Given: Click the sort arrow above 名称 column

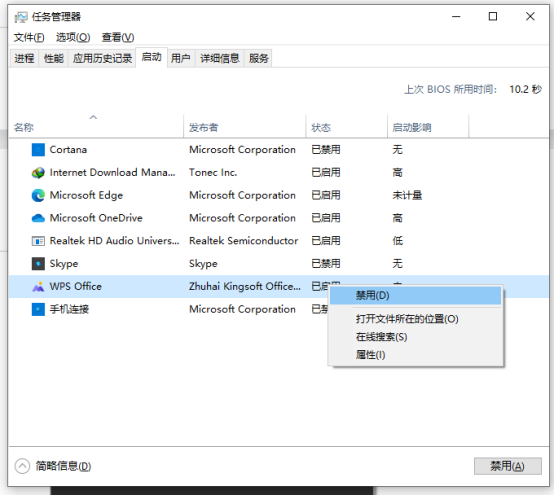Looking at the screenshot, I should pos(93,117).
